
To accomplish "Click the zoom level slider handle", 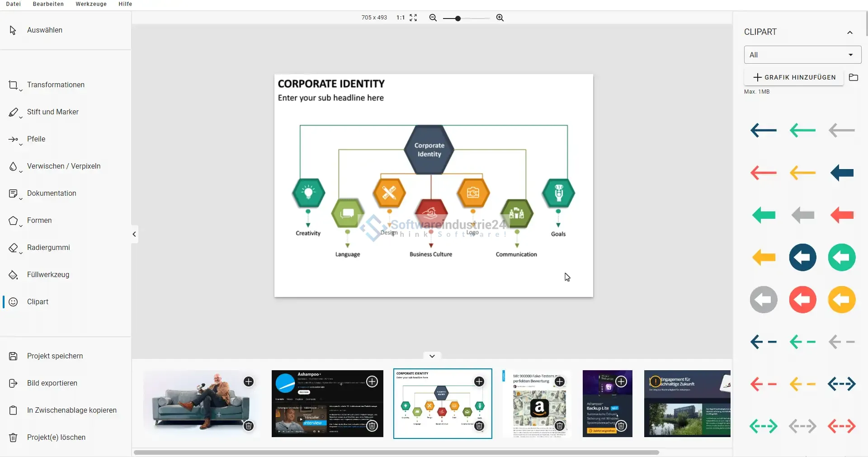I will [458, 19].
